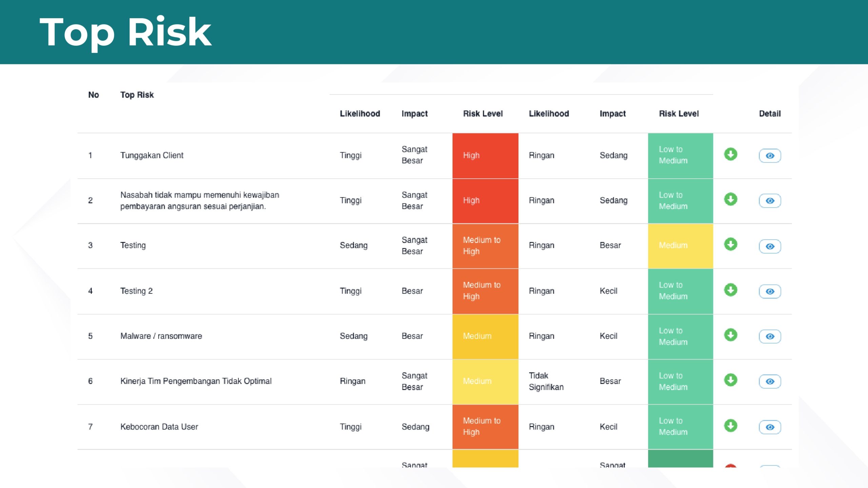Show detail for Malware / ransomware
Image resolution: width=868 pixels, height=488 pixels.
770,337
